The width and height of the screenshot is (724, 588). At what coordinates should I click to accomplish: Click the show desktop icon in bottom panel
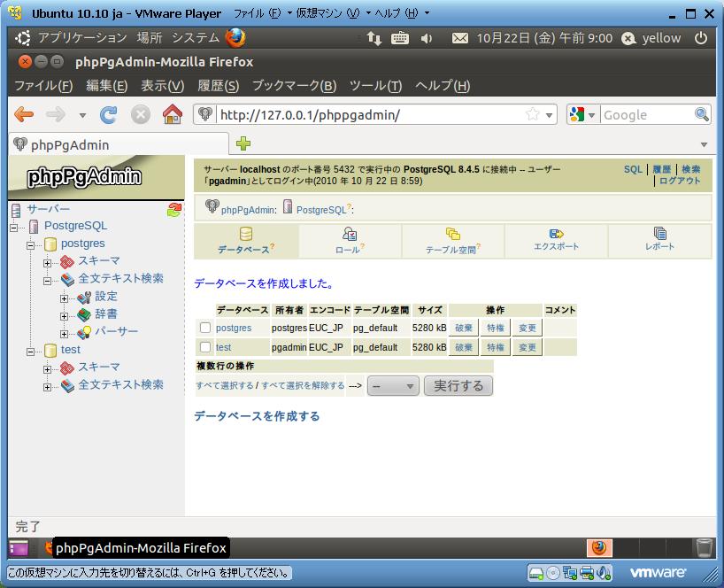[19, 548]
